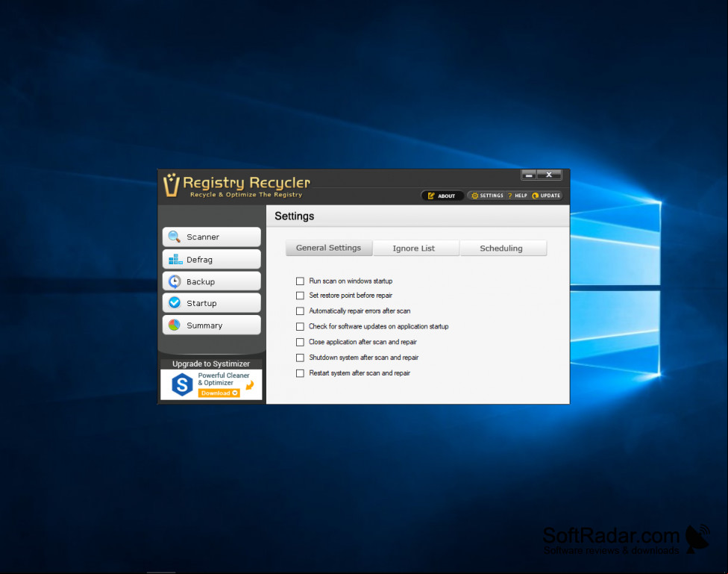Click the Scanner magnifying glass icon

(x=175, y=237)
